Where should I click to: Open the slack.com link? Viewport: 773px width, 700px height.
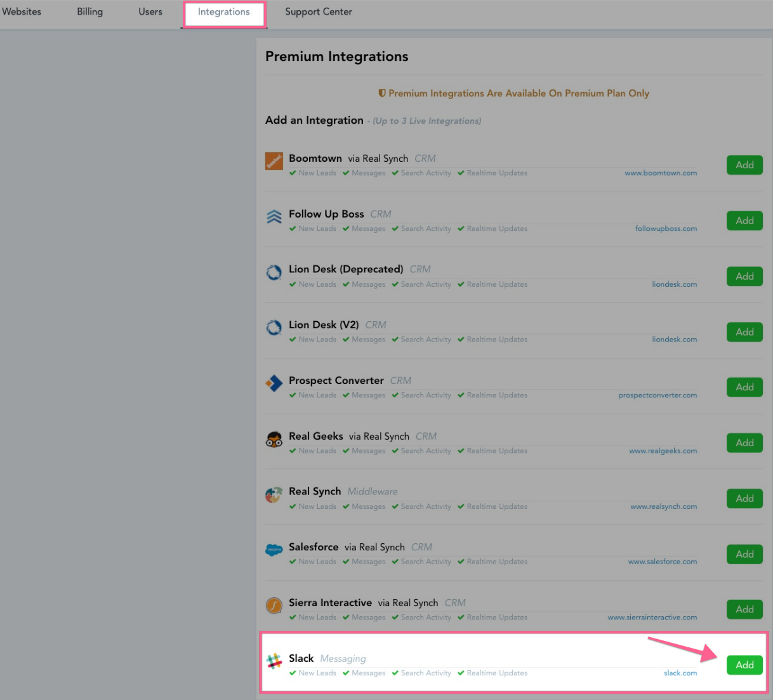tap(680, 673)
